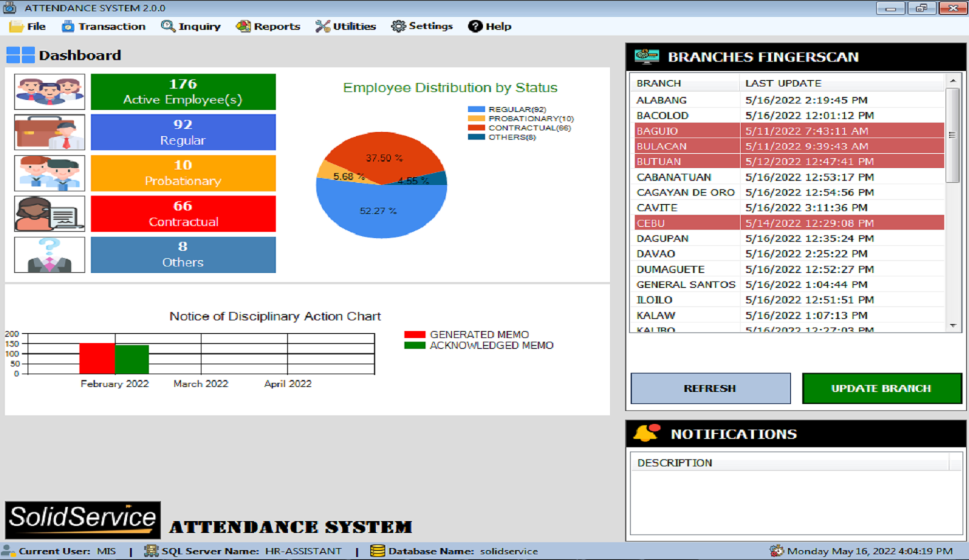
Task: Click the Others question-mark person icon
Action: coord(50,254)
